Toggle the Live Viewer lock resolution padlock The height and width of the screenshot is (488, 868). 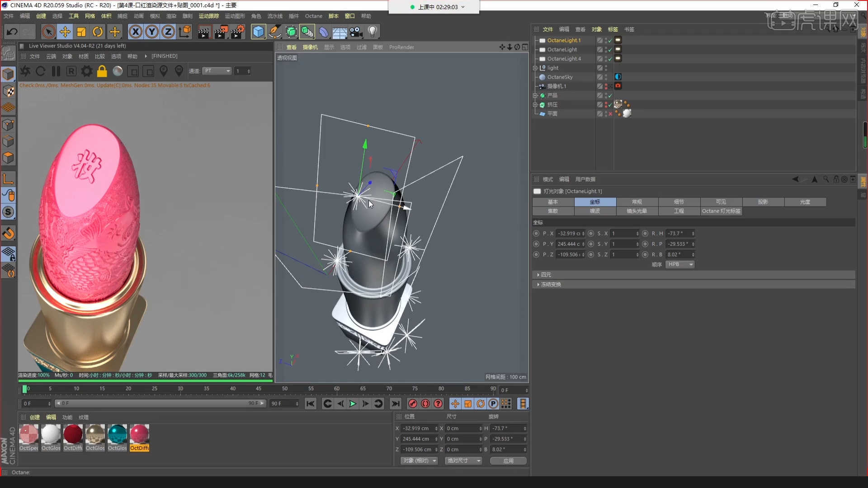pyautogui.click(x=102, y=71)
